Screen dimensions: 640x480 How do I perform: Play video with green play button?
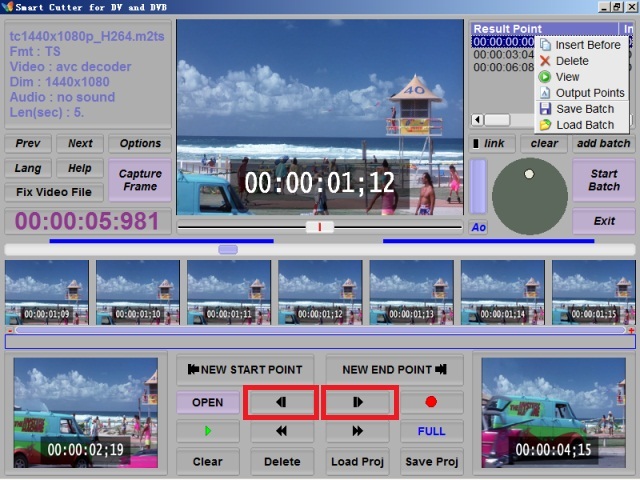point(208,431)
